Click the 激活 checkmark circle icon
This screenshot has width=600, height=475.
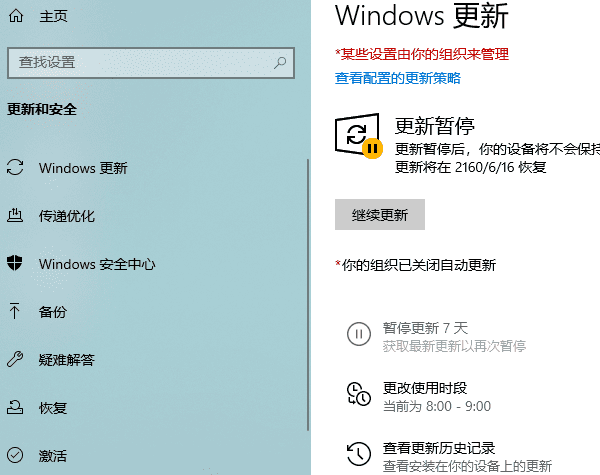[15, 455]
